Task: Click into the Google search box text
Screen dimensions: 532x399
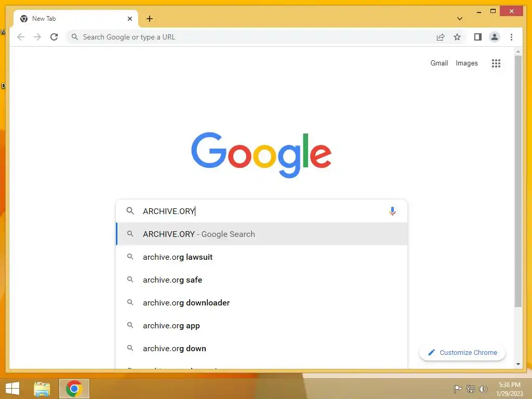Action: coord(261,211)
